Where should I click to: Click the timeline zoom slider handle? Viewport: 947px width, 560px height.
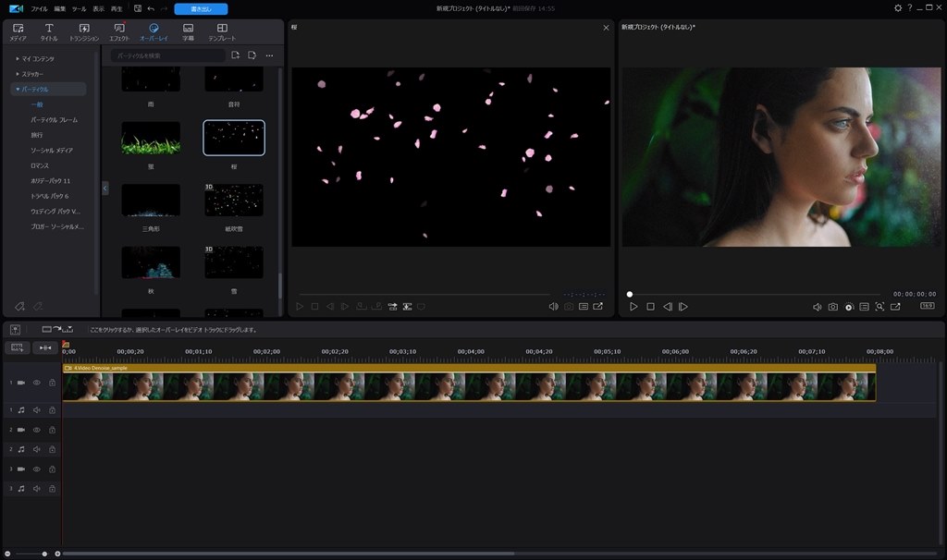click(x=44, y=554)
